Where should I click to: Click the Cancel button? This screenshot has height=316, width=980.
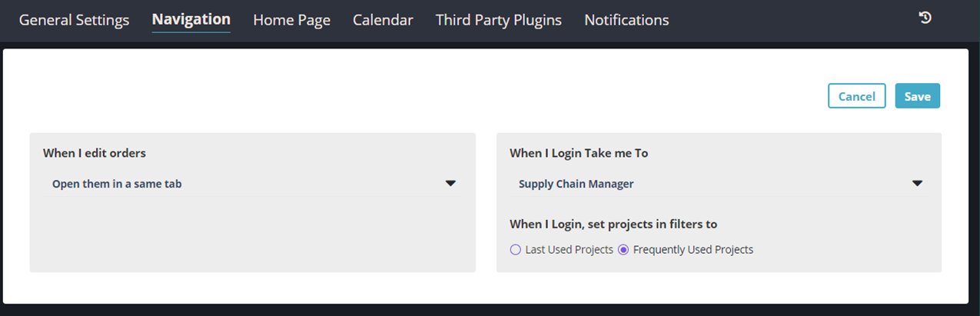pos(856,96)
